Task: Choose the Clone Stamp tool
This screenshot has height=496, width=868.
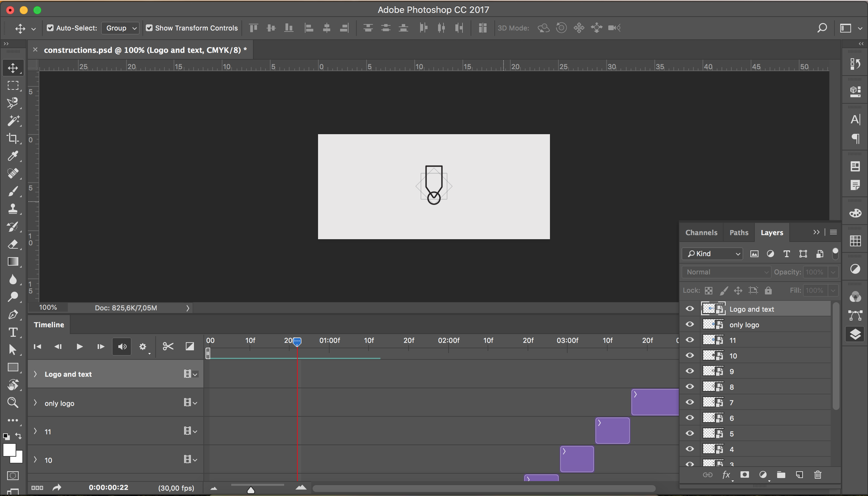Action: (13, 209)
